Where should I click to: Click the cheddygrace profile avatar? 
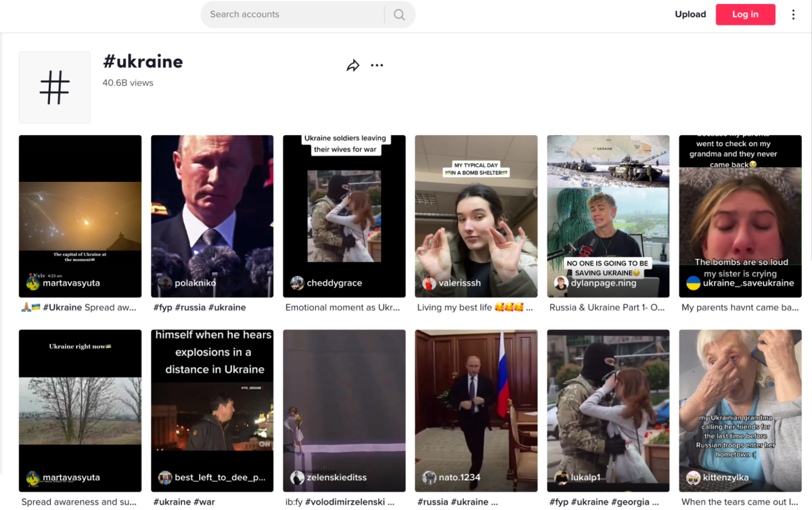pos(297,283)
